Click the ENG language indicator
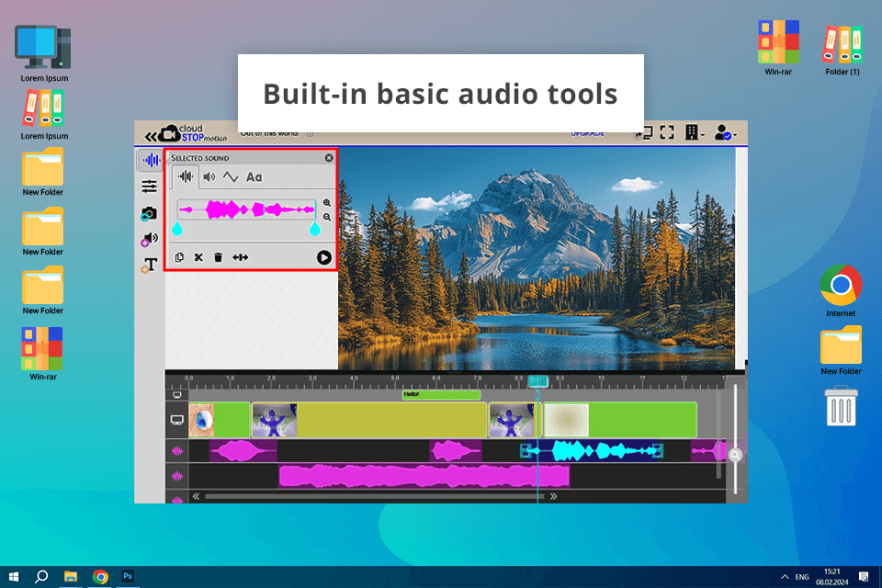The image size is (882, 588). (x=802, y=577)
